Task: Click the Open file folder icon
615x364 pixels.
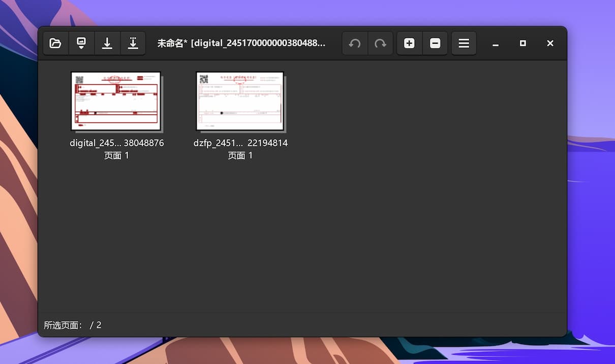Action: 55,43
